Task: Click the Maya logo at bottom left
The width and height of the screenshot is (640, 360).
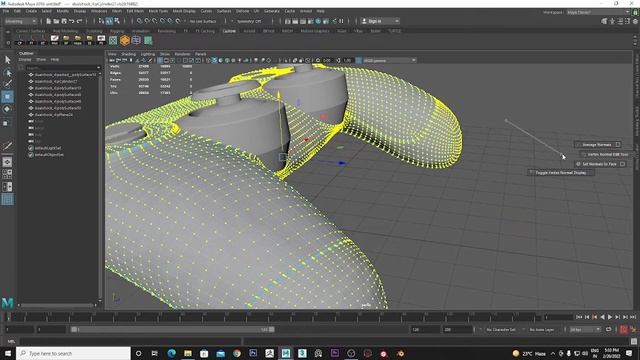Action: click(x=7, y=302)
